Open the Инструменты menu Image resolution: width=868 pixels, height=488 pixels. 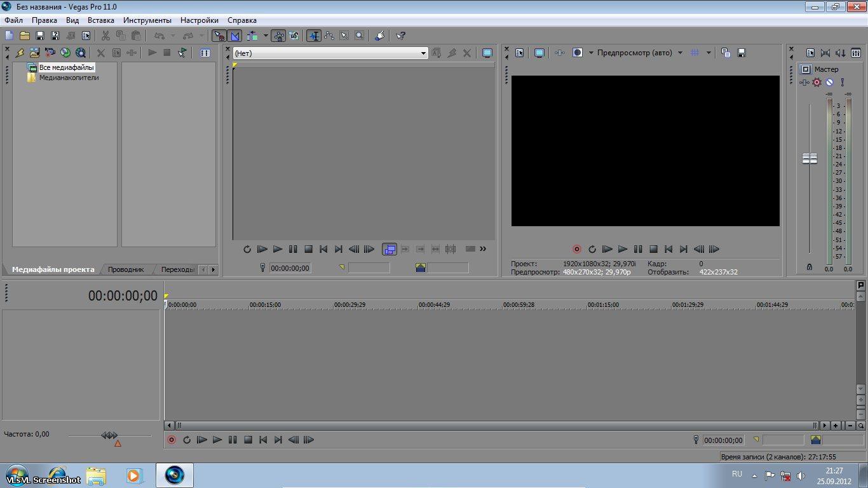(x=147, y=20)
